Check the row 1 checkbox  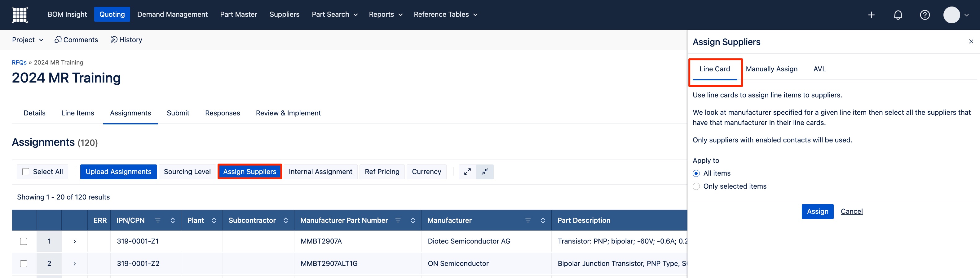tap(24, 241)
